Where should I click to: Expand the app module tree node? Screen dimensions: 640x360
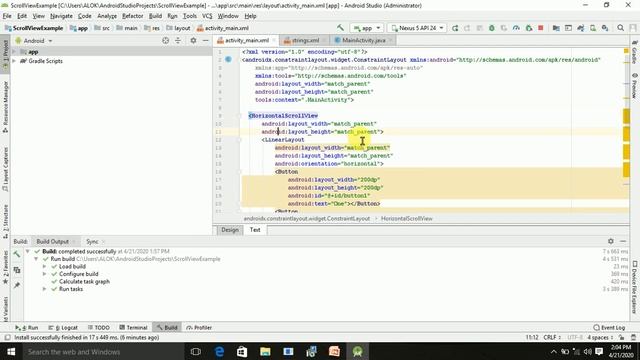[x=14, y=52]
